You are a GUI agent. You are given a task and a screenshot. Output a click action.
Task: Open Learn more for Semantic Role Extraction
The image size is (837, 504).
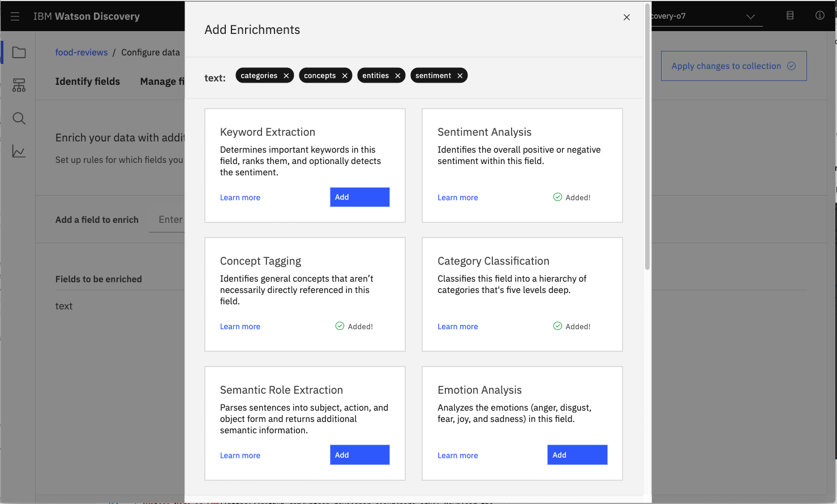click(240, 455)
